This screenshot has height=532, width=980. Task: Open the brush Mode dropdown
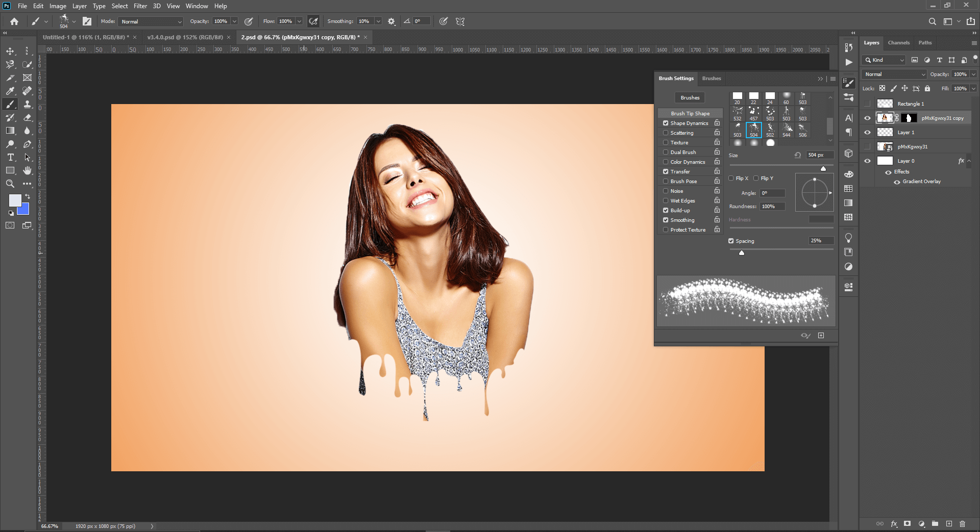151,21
